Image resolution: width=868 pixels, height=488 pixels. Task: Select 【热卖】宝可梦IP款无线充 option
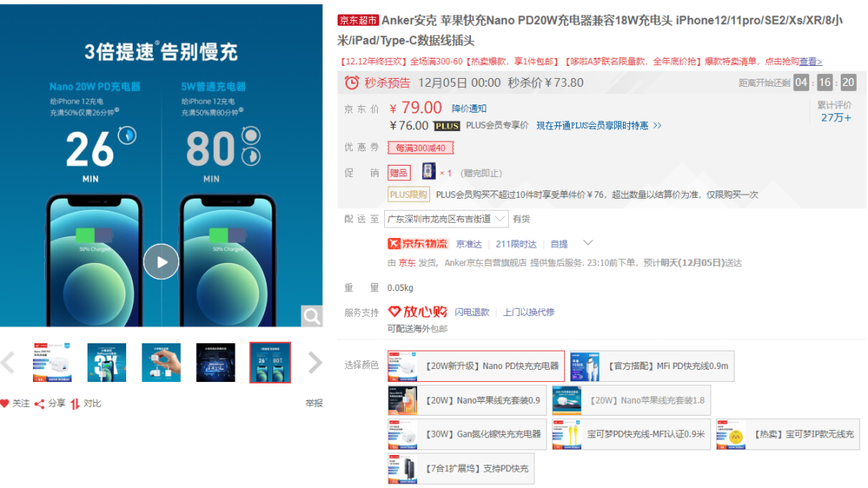click(x=788, y=434)
